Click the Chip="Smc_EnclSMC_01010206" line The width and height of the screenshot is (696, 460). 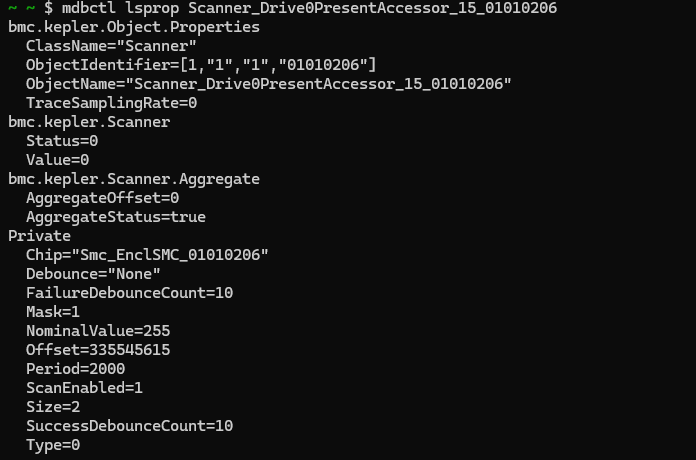147,255
